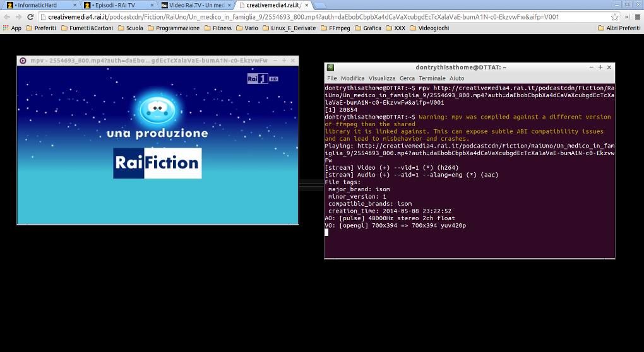
Task: Click the '[1] 20854' process line
Action: [x=341, y=110]
